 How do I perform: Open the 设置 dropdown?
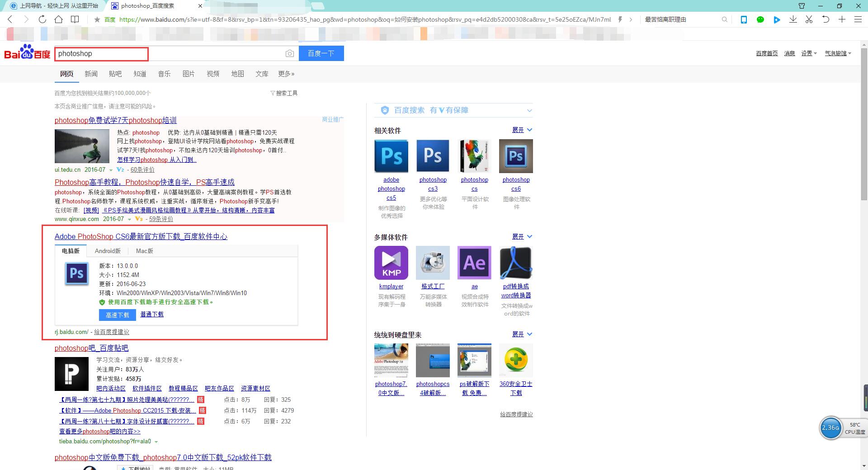click(x=809, y=53)
